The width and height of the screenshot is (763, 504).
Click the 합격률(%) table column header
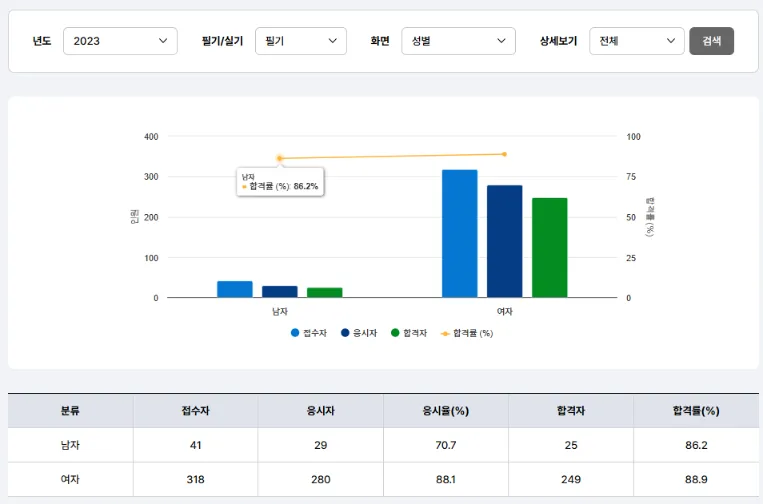[x=696, y=411]
